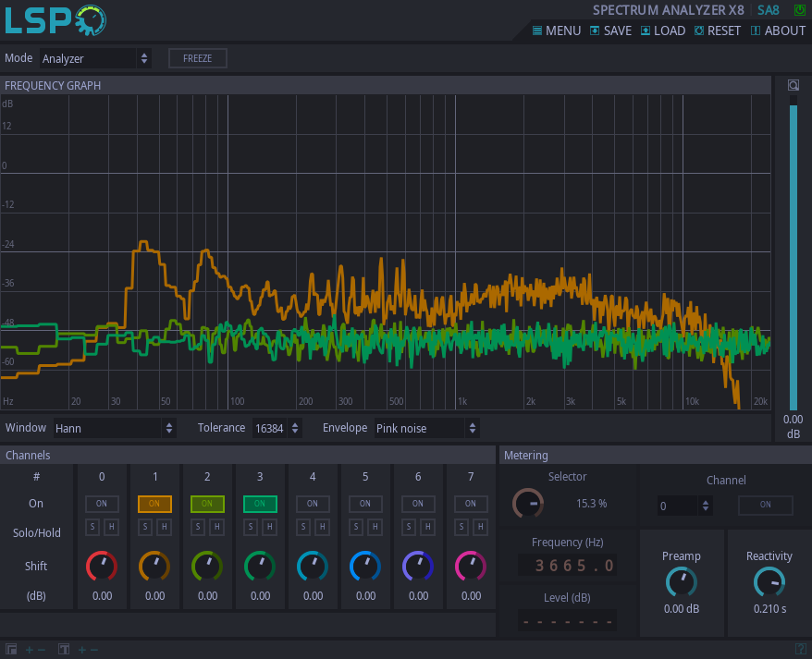Click the green power icon beside SA8
The width and height of the screenshot is (812, 659).
800,10
